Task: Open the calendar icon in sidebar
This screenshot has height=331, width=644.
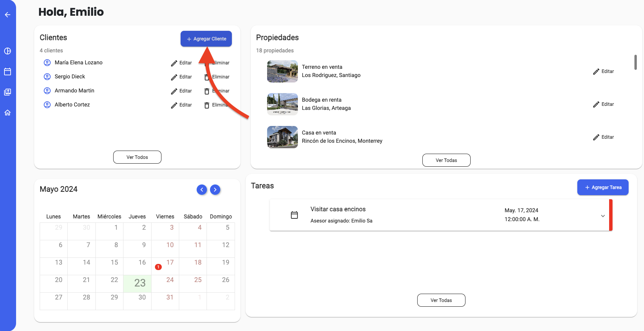Action: coord(8,72)
